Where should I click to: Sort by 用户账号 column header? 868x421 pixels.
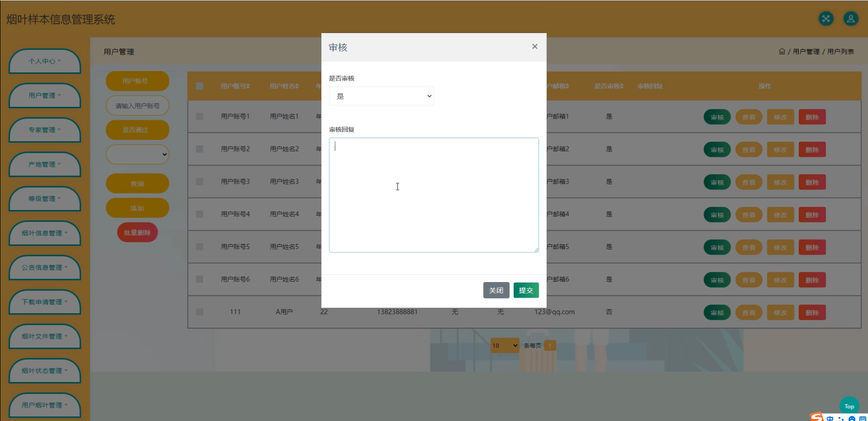pyautogui.click(x=235, y=86)
